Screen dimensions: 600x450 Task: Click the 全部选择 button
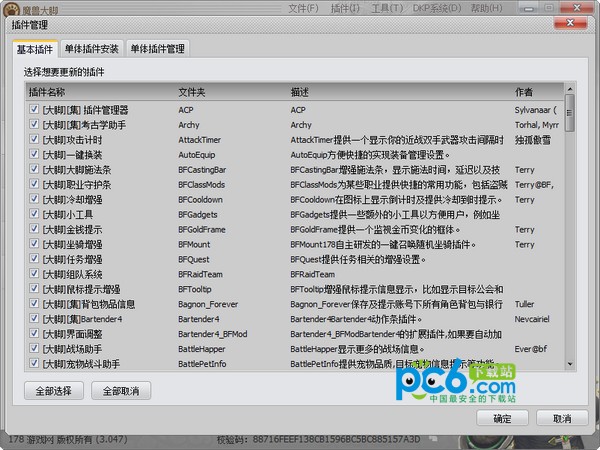(54, 391)
